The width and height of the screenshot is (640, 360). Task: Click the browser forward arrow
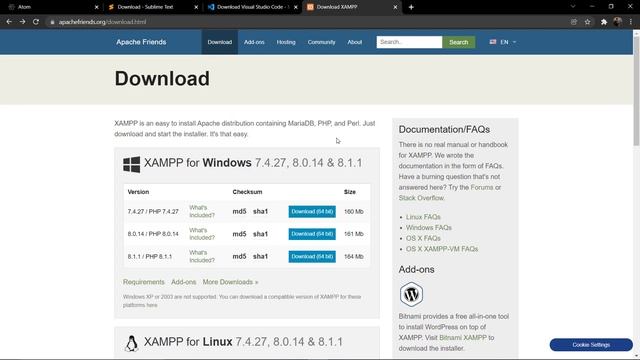(22, 22)
